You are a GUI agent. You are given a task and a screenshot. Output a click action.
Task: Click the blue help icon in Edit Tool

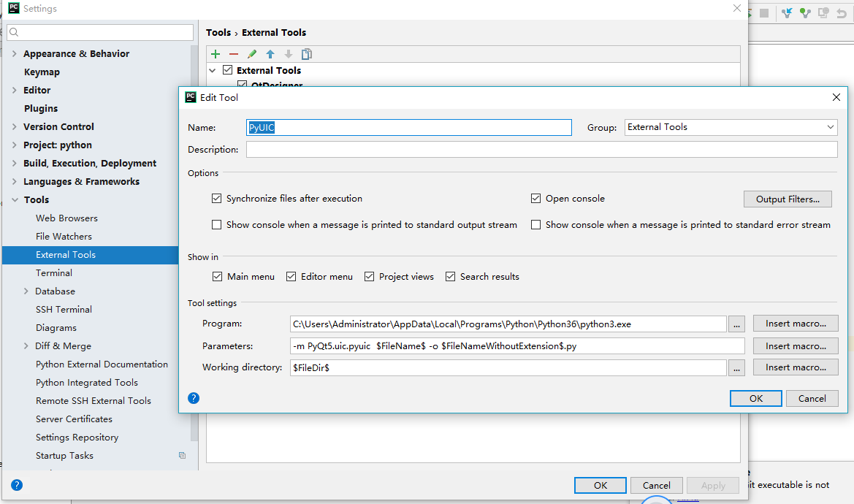point(194,398)
